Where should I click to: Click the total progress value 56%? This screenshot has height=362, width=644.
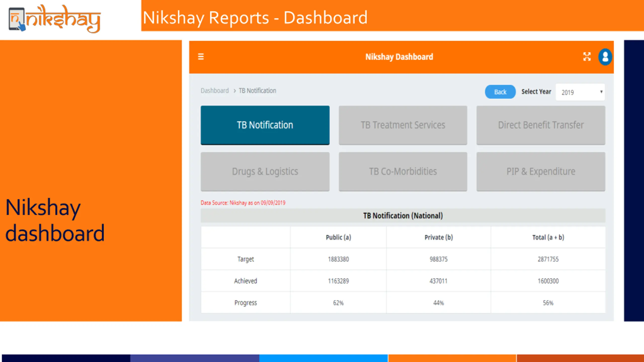point(548,303)
